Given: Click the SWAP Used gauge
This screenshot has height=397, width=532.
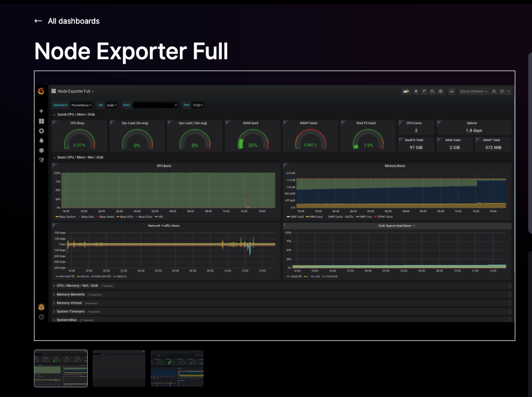Looking at the screenshot, I should pos(310,140).
